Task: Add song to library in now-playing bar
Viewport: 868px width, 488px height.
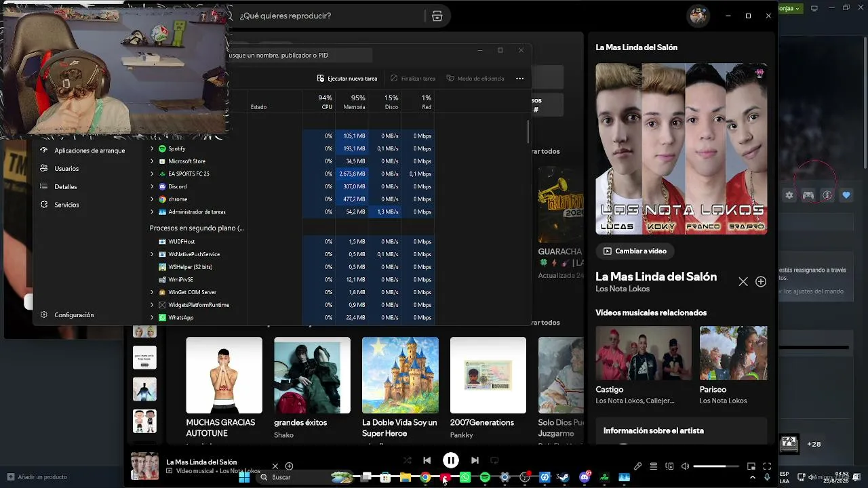Action: (x=289, y=466)
